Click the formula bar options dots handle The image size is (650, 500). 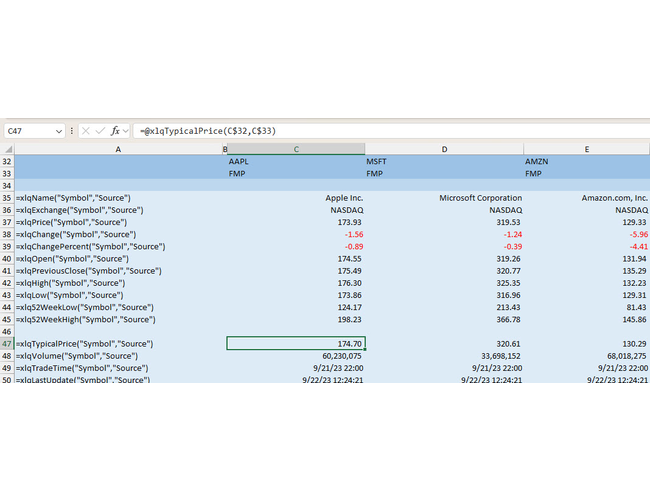[72, 131]
